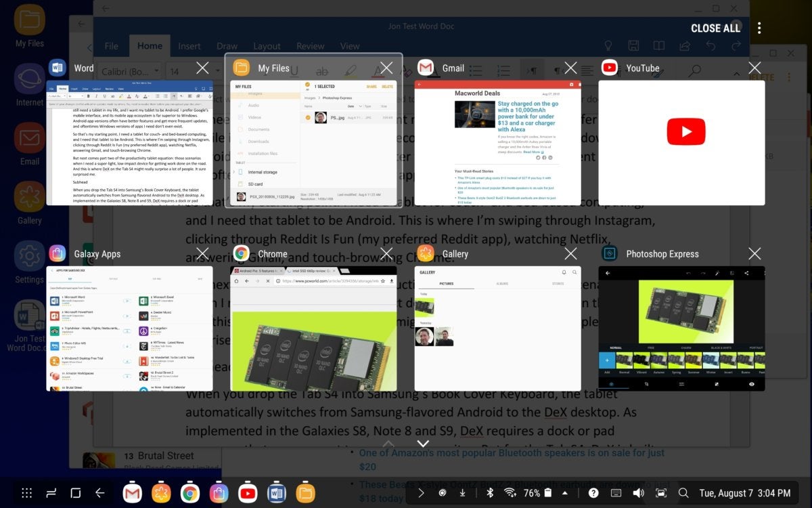Viewport: 812px width, 508px height.
Task: Launch Gallery from the taskbar
Action: click(x=160, y=493)
